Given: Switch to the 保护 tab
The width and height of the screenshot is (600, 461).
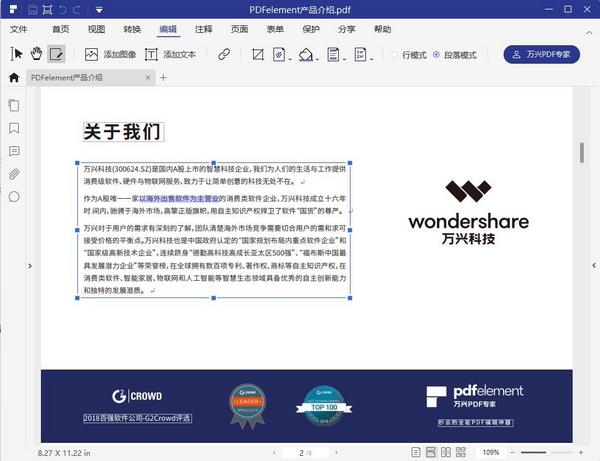Looking at the screenshot, I should pyautogui.click(x=311, y=29).
